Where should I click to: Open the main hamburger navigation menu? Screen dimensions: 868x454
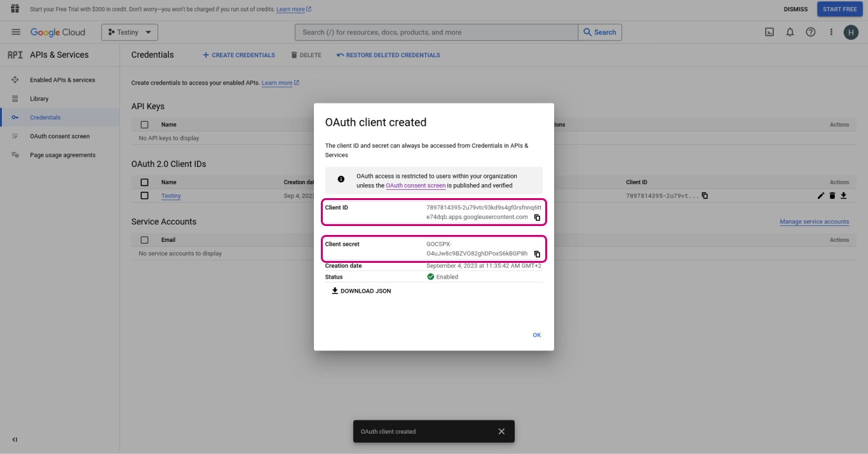tap(16, 32)
